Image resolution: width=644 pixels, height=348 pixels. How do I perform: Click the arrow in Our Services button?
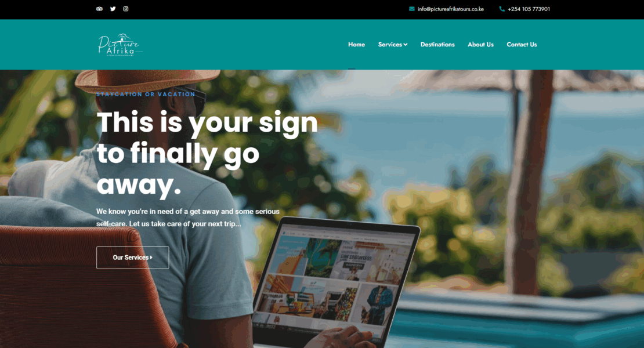pyautogui.click(x=151, y=258)
